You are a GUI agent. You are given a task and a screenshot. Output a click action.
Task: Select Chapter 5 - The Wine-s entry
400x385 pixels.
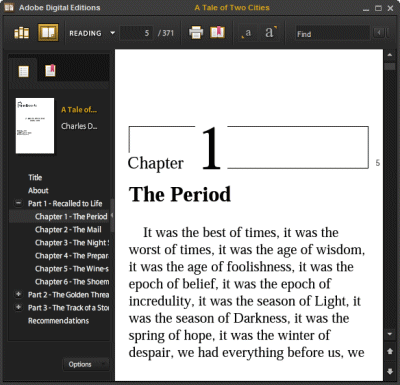tap(72, 269)
